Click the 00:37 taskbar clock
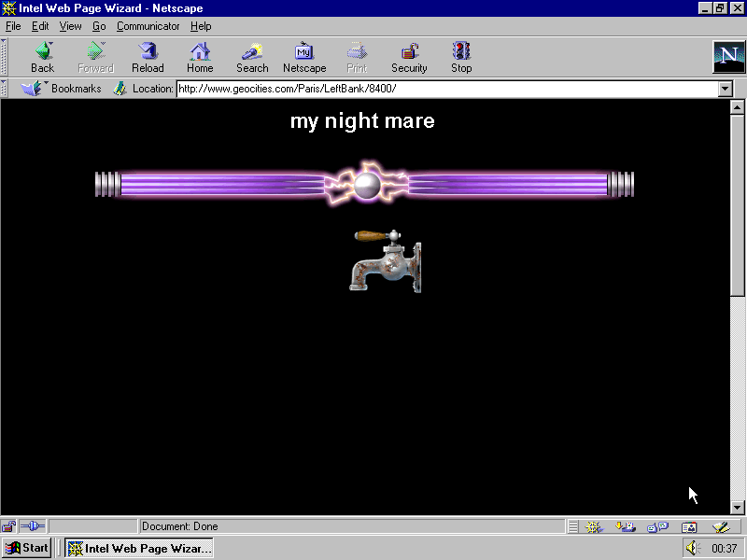747x560 pixels. (x=725, y=549)
